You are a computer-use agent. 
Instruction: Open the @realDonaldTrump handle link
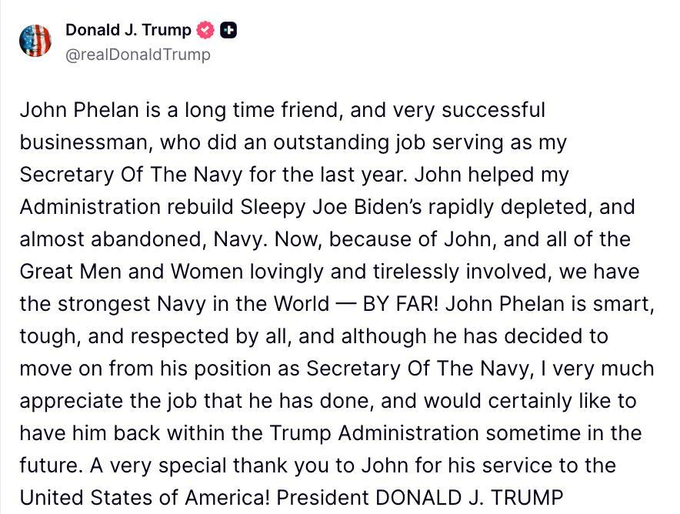point(137,54)
